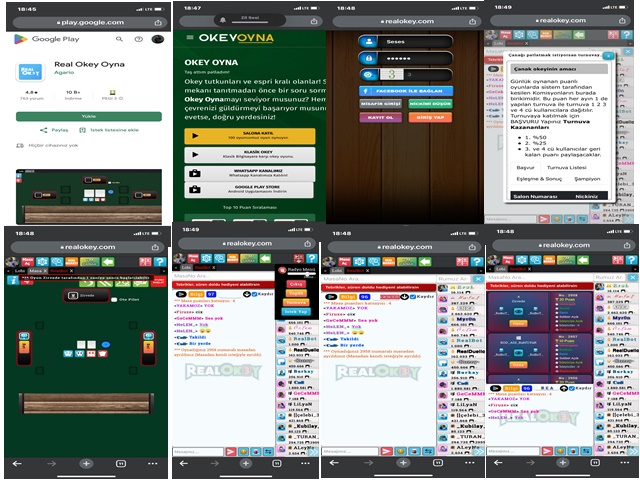Viewport: 640px width, 480px height.
Task: Open the Agario developer link
Action: tap(64, 72)
